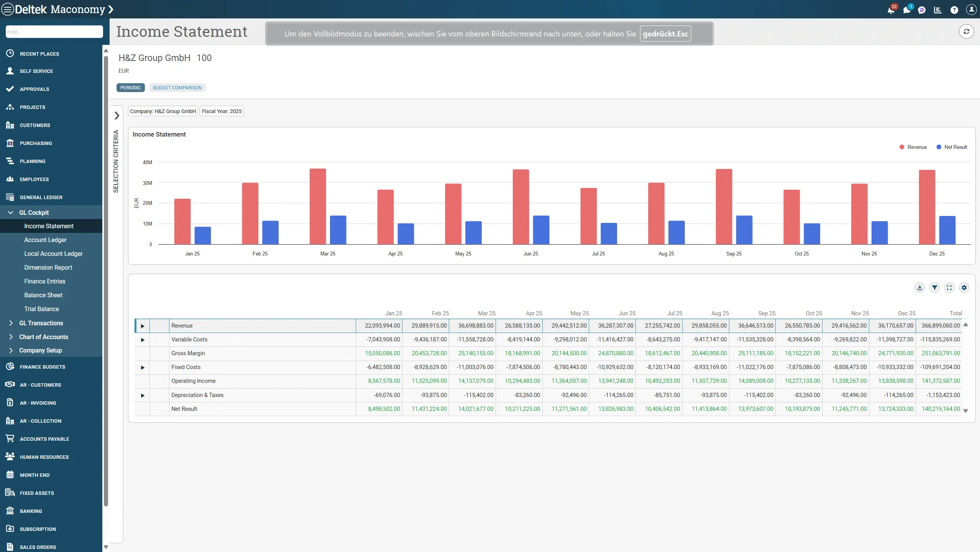Open the General Ledger sidebar section
The width and height of the screenshot is (980, 552).
41,197
